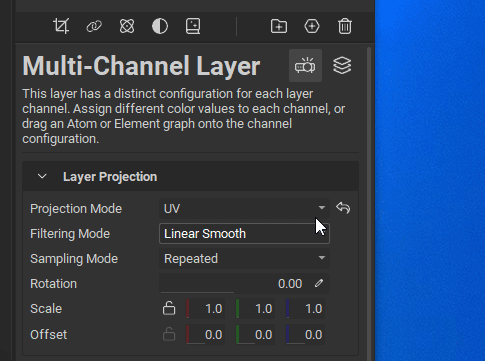Image resolution: width=485 pixels, height=361 pixels.
Task: Click the red Scale X value field
Action: click(205, 308)
